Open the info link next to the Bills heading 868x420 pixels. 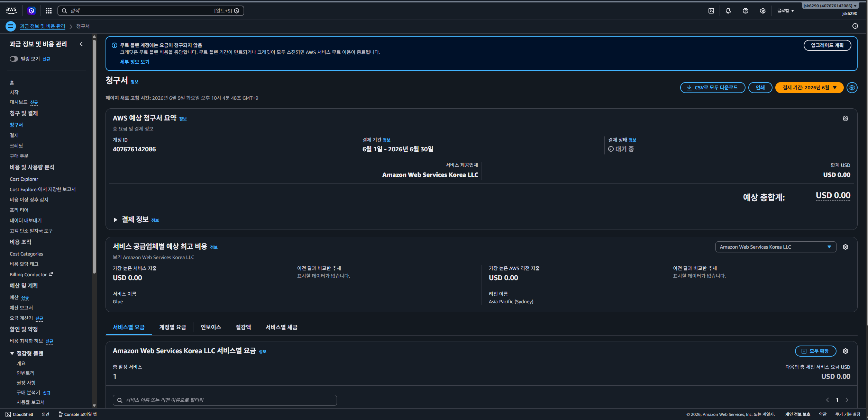point(135,82)
